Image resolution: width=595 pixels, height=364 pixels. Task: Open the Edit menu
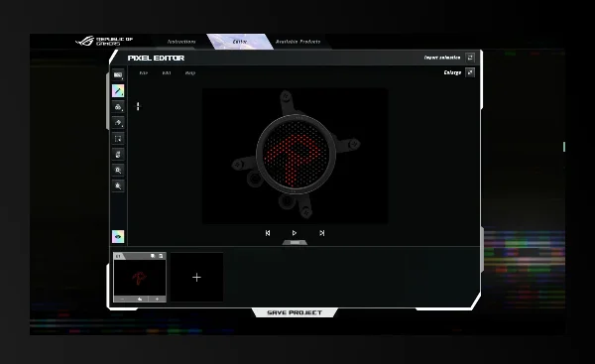167,72
